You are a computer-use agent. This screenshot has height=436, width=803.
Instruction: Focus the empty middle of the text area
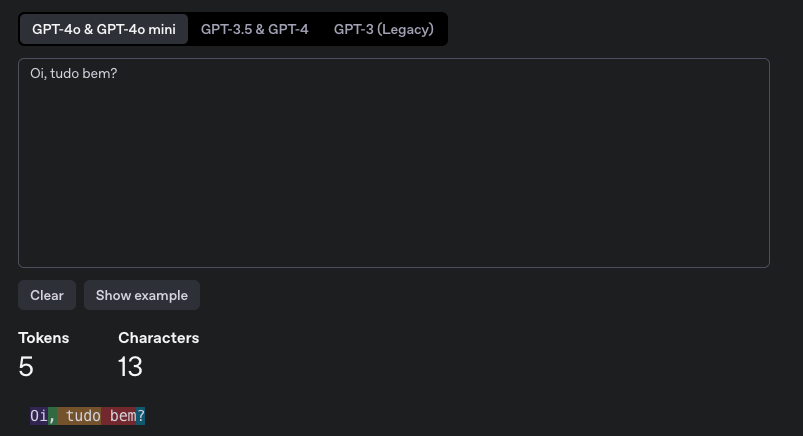click(x=394, y=169)
